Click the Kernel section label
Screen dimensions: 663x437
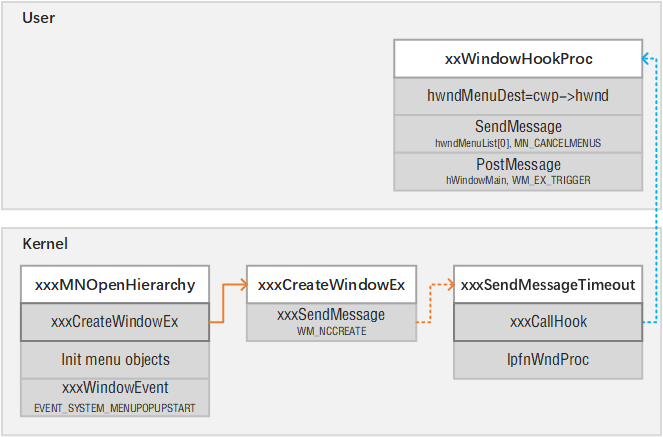pyautogui.click(x=45, y=243)
